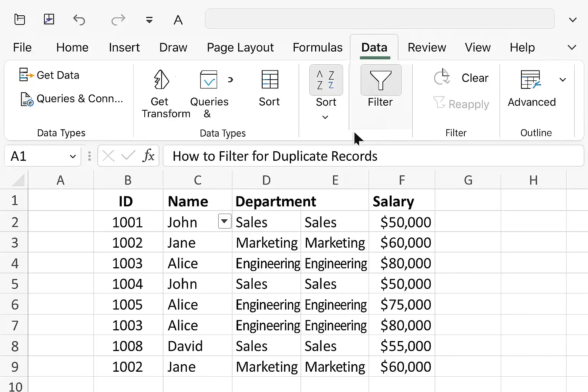588x392 pixels.
Task: Collapse the ribbon using the right chevron
Action: tap(572, 47)
